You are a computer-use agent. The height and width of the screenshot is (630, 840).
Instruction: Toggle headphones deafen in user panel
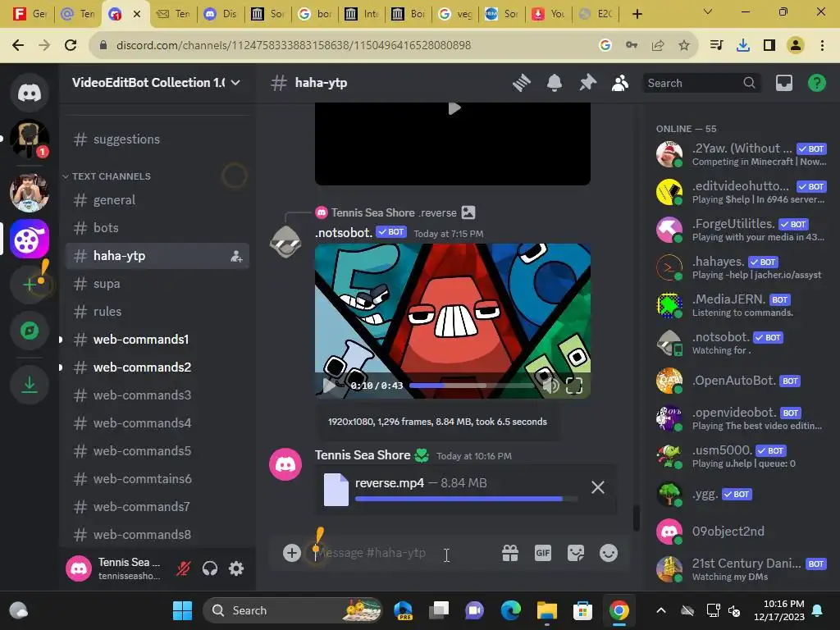pyautogui.click(x=209, y=568)
